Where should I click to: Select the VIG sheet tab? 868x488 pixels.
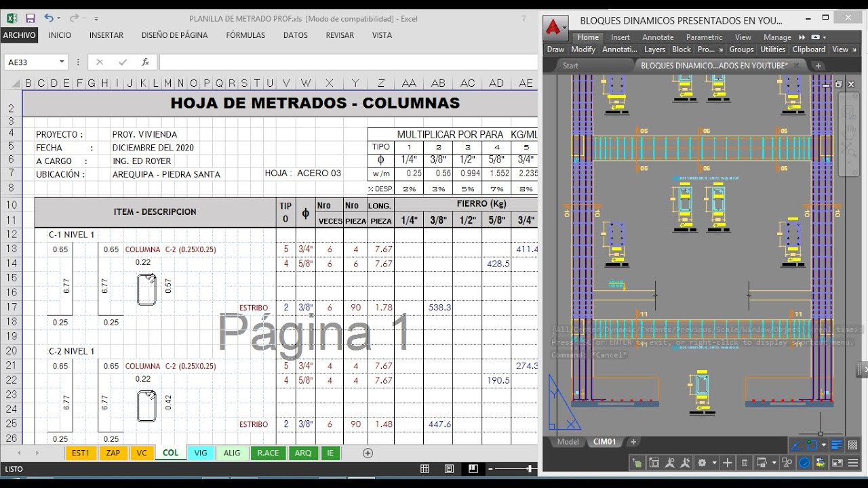pyautogui.click(x=201, y=453)
